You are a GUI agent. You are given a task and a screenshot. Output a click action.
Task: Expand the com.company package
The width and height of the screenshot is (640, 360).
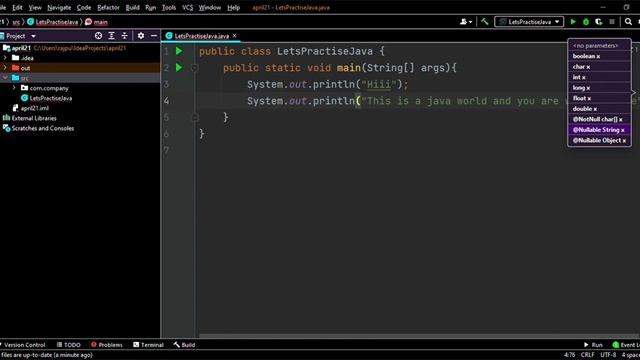[x=14, y=88]
